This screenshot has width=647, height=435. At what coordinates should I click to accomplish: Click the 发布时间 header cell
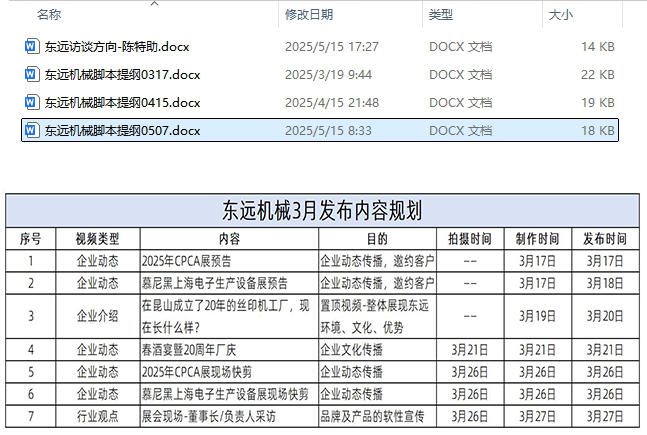point(605,239)
